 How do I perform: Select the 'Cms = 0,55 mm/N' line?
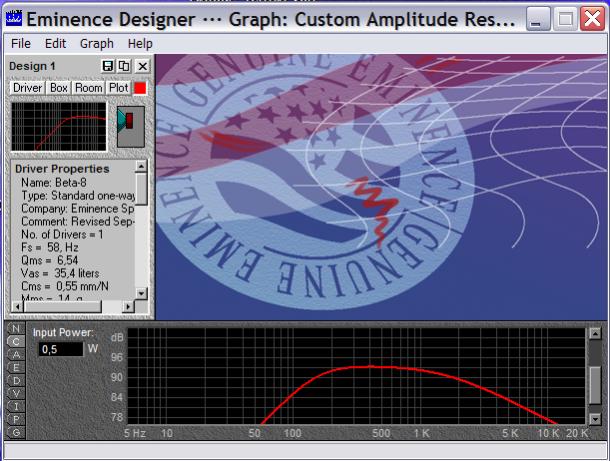[x=65, y=286]
